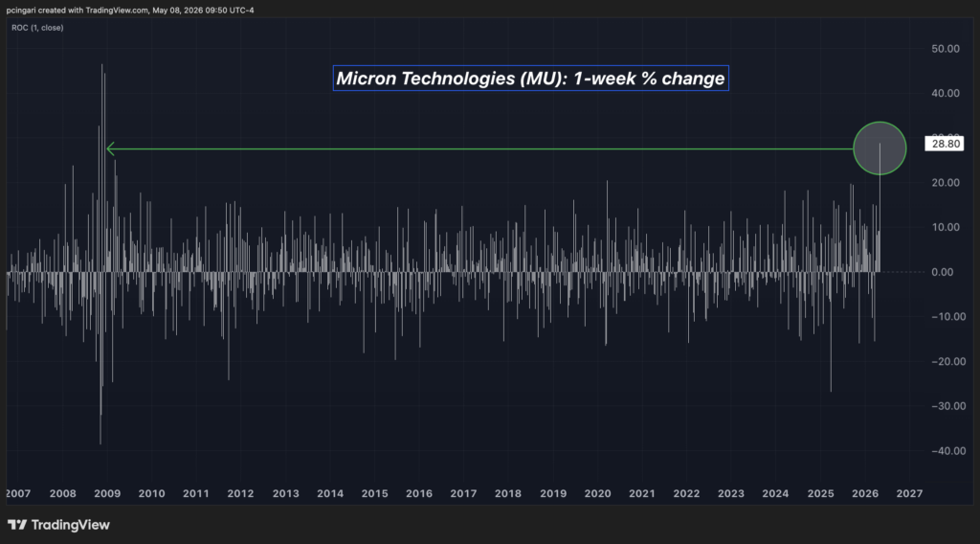The height and width of the screenshot is (544, 980).
Task: Click the 2025 year label on the time axis
Action: coord(820,493)
